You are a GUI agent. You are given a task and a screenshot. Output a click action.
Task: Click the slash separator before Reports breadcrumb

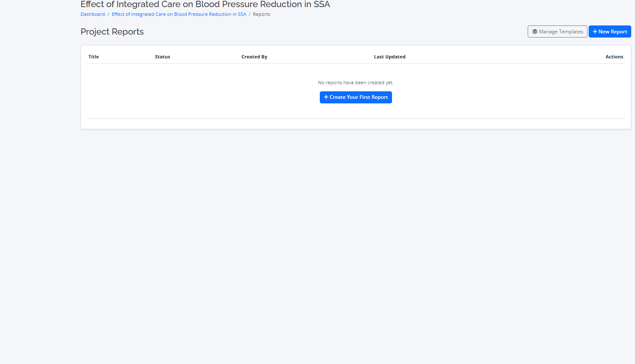pyautogui.click(x=250, y=14)
